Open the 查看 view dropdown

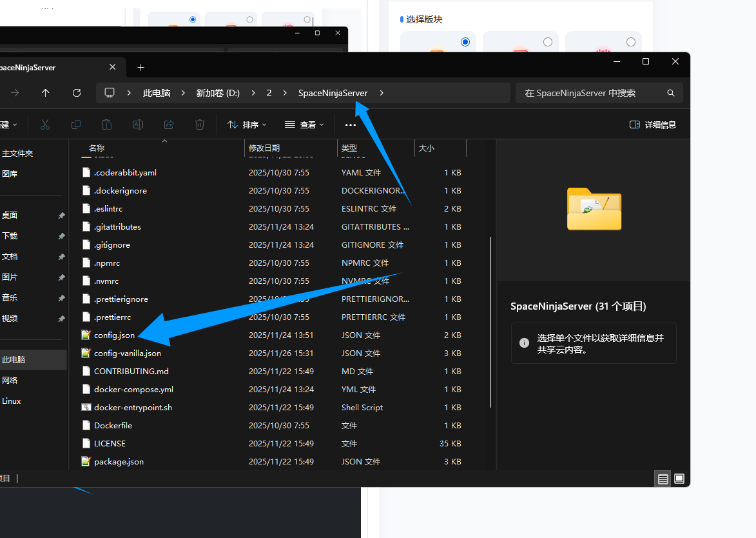[x=304, y=125]
